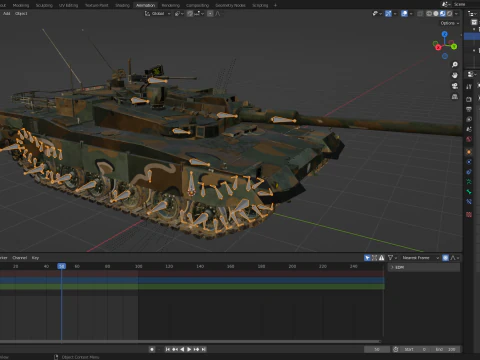Click the red X axis on navigation gizmo

pyautogui.click(x=438, y=47)
